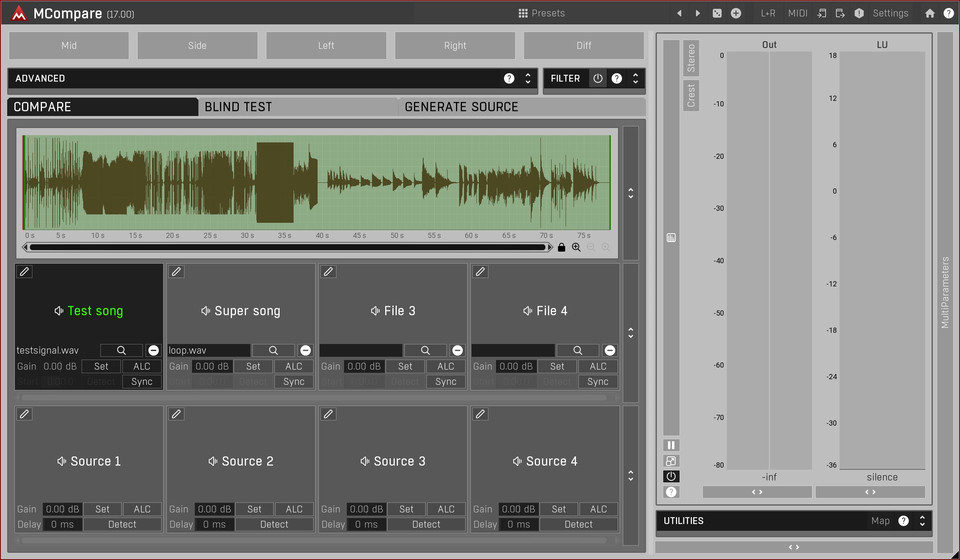Toggle the FILTER power button
This screenshot has height=560, width=960.
(598, 78)
